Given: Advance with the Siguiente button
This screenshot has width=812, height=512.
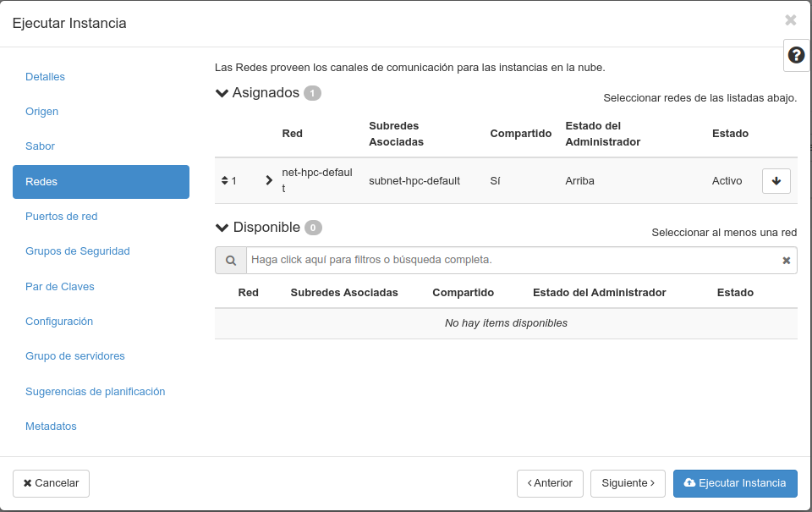Looking at the screenshot, I should 628,483.
